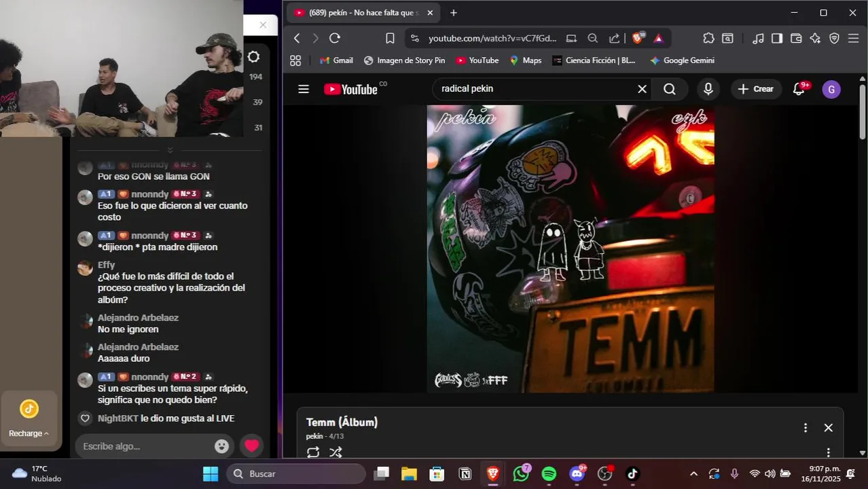868x489 pixels.
Task: Open the apps grid in bookmarks bar
Action: 295,60
